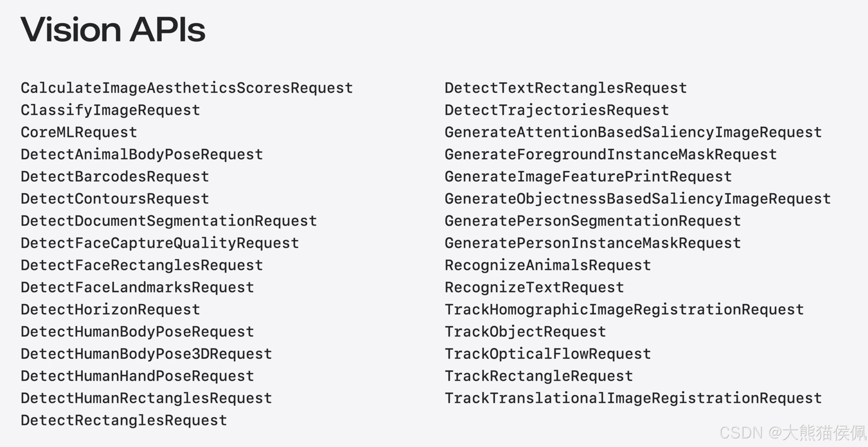Viewport: 868px width, 447px height.
Task: Select DetectRectanglesRequest at list bottom
Action: (124, 421)
